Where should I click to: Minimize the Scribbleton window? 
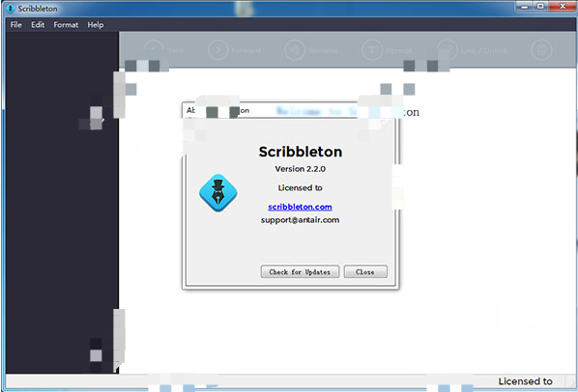[x=525, y=7]
